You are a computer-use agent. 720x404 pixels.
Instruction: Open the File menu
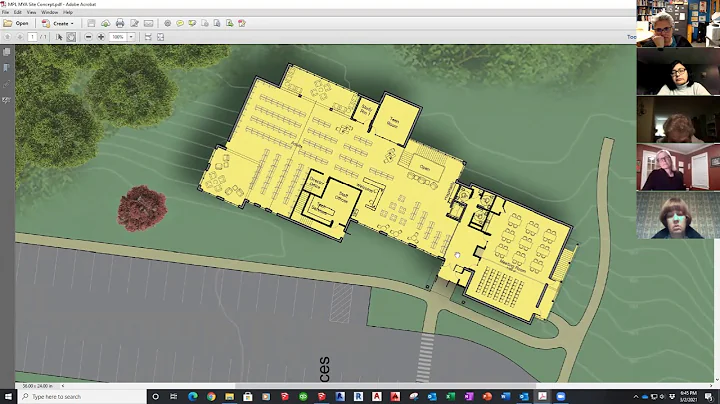(x=6, y=12)
